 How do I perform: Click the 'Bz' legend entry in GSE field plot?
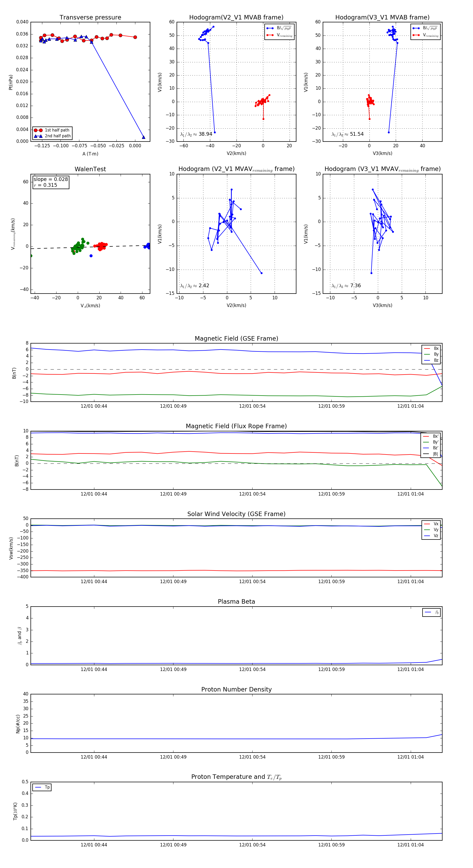[x=431, y=360]
